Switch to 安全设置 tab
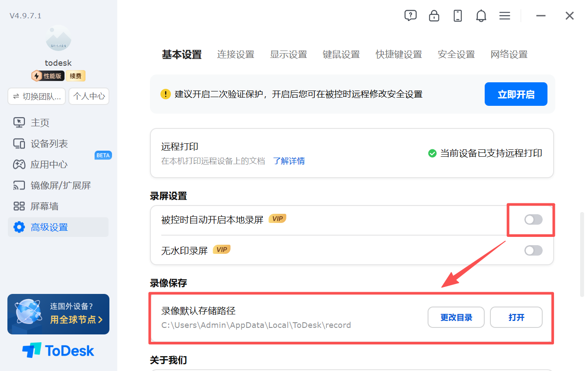 click(456, 54)
